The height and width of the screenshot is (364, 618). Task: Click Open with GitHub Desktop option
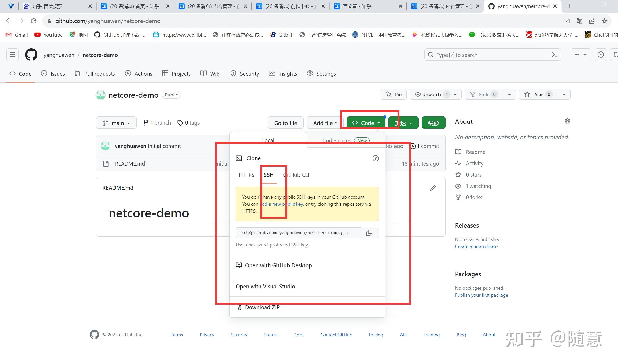click(278, 265)
